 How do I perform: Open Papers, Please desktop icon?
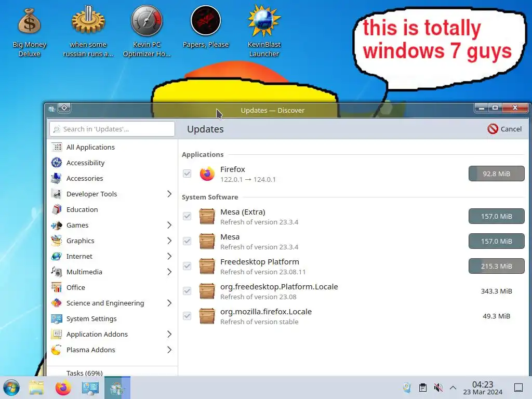click(206, 27)
